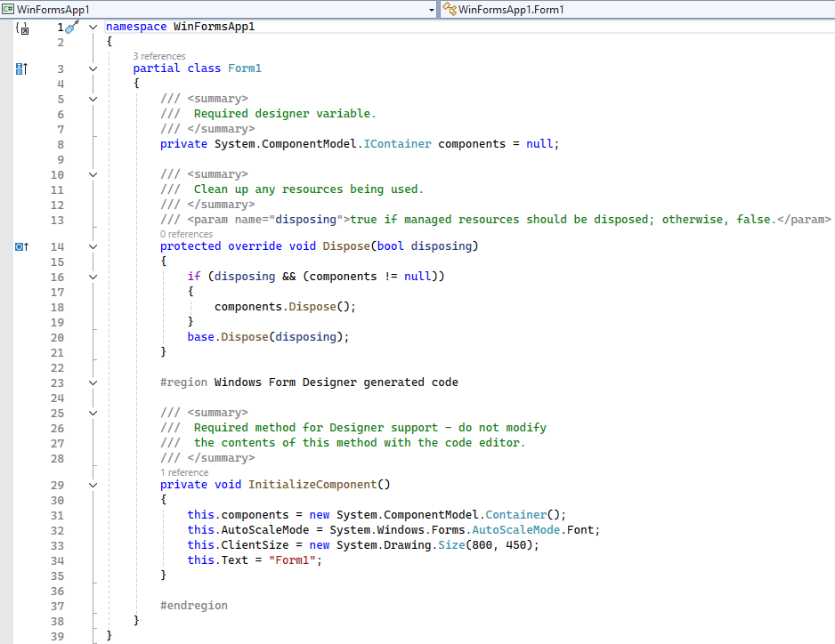This screenshot has width=835, height=644.
Task: Click the Dispose method name on line 14
Action: [346, 246]
